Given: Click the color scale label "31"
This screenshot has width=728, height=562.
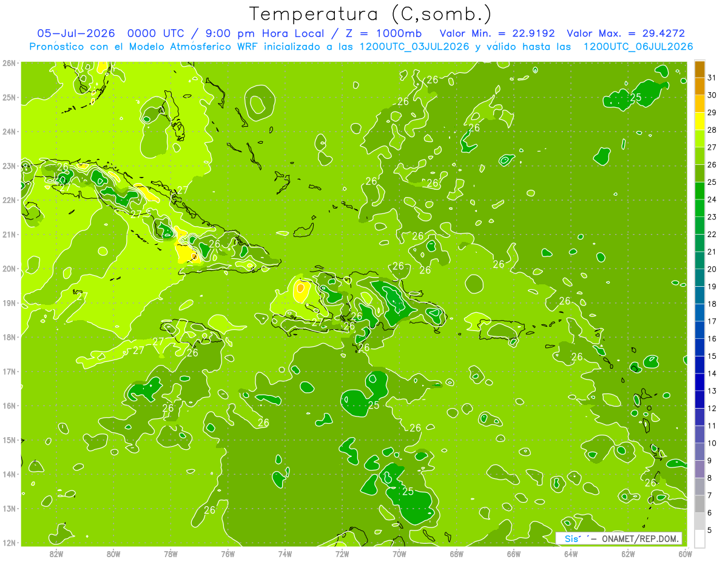Looking at the screenshot, I should tap(712, 78).
